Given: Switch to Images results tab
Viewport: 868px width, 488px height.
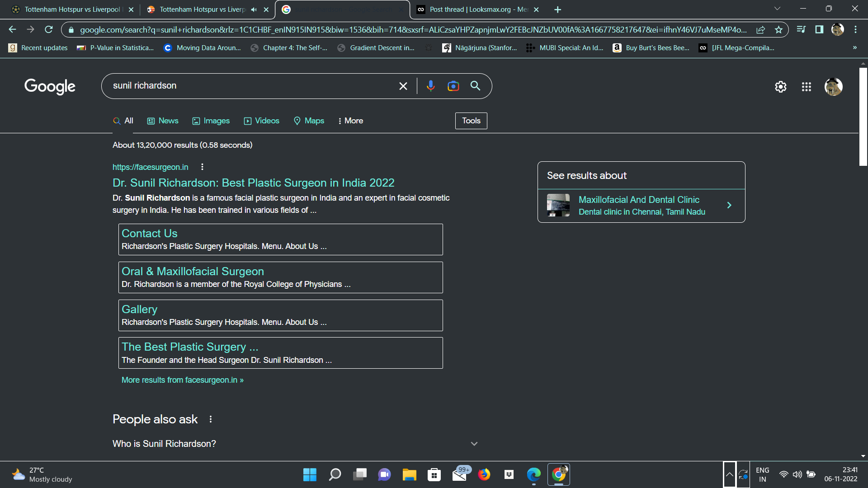Looking at the screenshot, I should 211,121.
